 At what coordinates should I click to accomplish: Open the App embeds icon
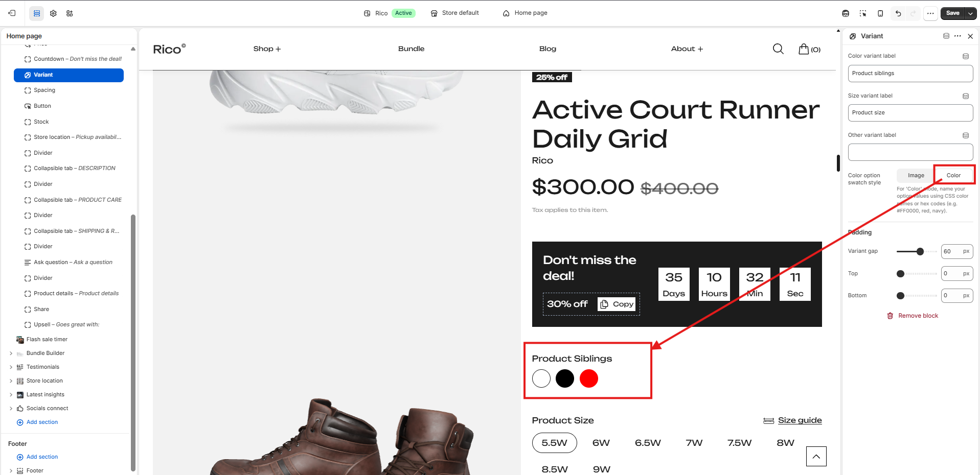click(x=70, y=13)
